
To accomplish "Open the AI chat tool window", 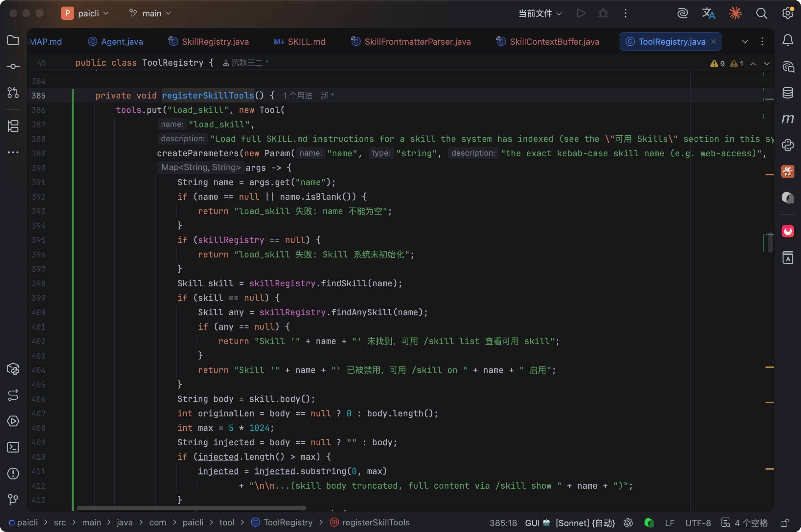I will (788, 66).
